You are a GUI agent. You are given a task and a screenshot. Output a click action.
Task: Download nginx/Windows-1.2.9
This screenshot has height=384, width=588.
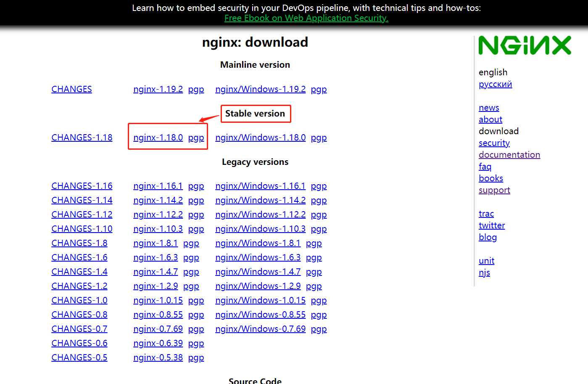pos(258,286)
